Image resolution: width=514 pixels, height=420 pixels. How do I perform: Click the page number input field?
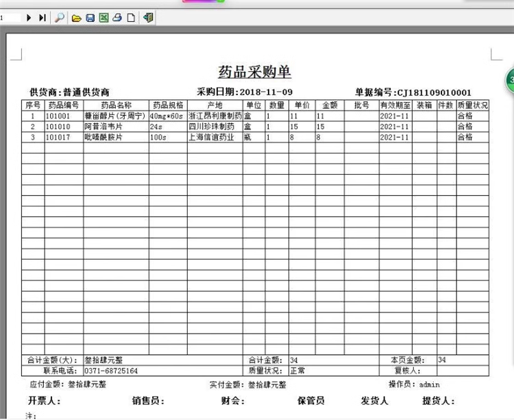[x=10, y=18]
